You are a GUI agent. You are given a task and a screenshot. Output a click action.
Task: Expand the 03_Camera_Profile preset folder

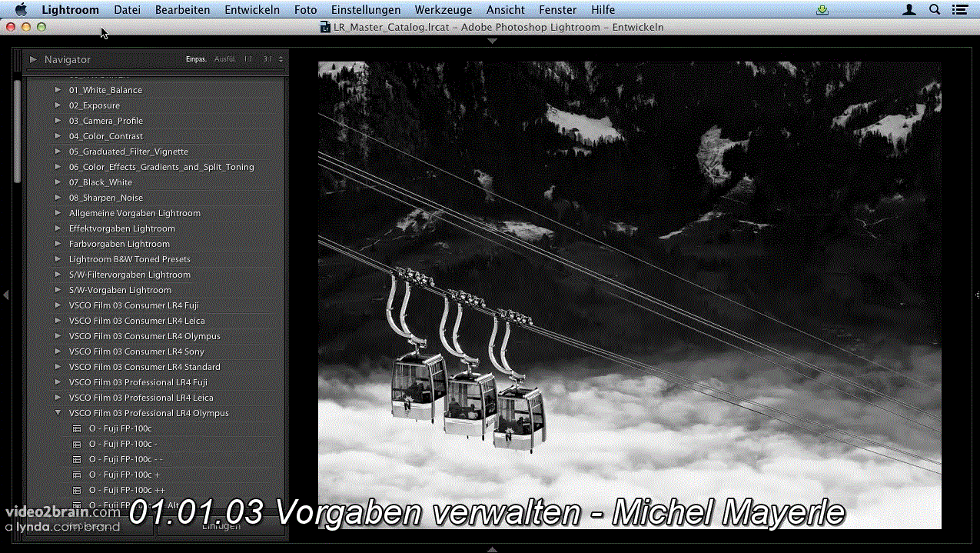[x=58, y=121]
